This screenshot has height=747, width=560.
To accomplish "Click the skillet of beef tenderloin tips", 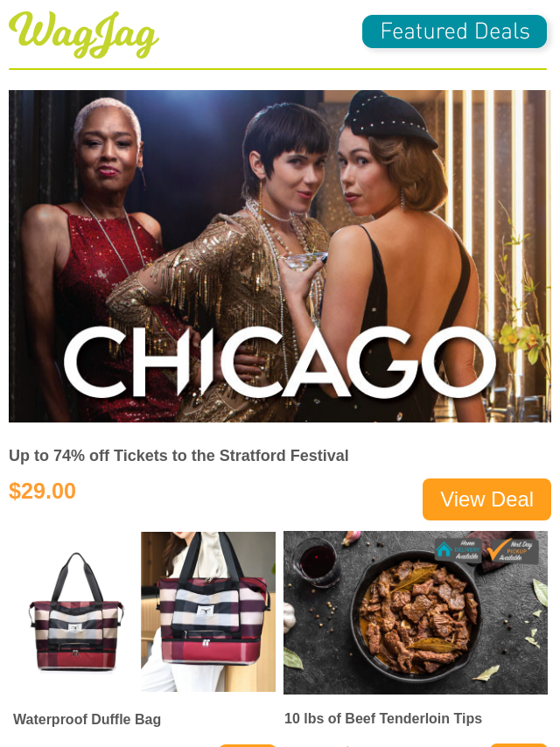I will 416,618.
